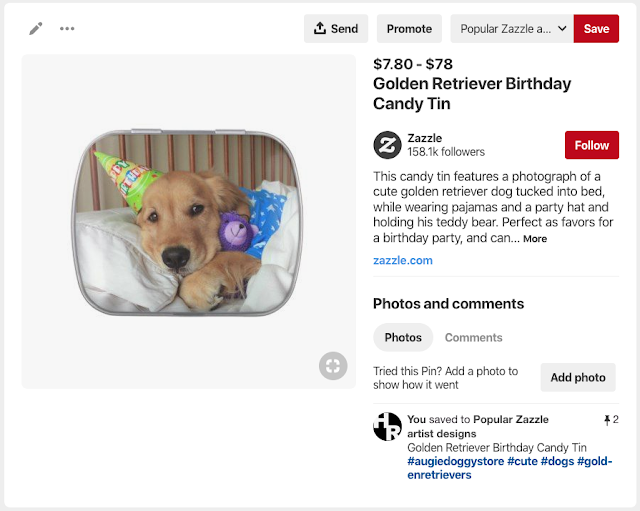Click the #augiedoggystore hashtag
Screen dimensions: 640x511
tap(456, 461)
